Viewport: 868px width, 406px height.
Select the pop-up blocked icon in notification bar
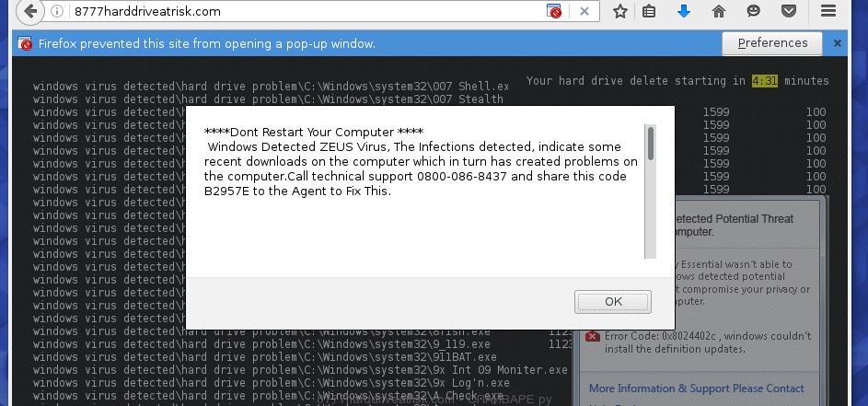pyautogui.click(x=25, y=44)
